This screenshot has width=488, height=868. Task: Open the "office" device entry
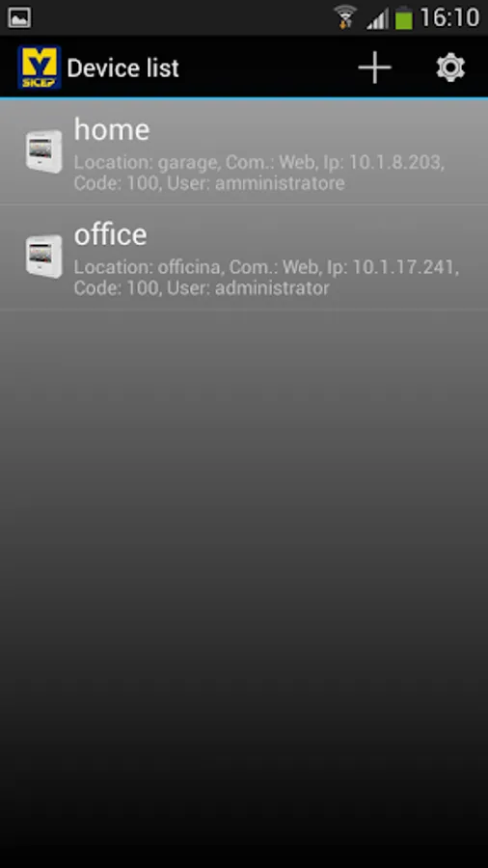[x=244, y=257]
